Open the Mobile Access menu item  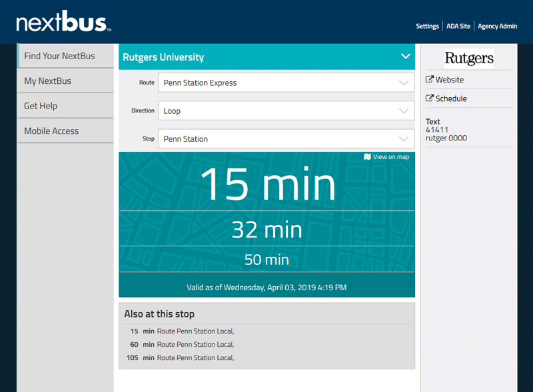coord(65,131)
